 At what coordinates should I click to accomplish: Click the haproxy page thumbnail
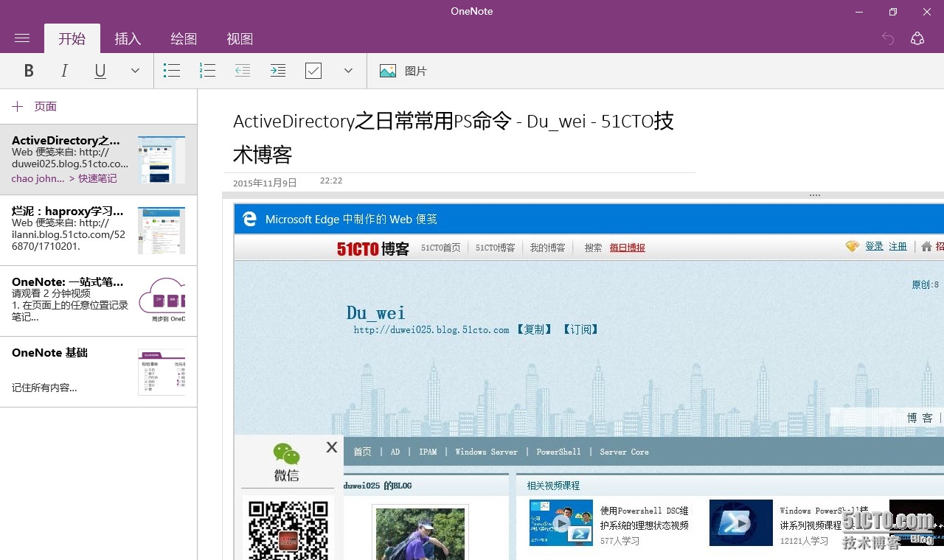(x=162, y=230)
